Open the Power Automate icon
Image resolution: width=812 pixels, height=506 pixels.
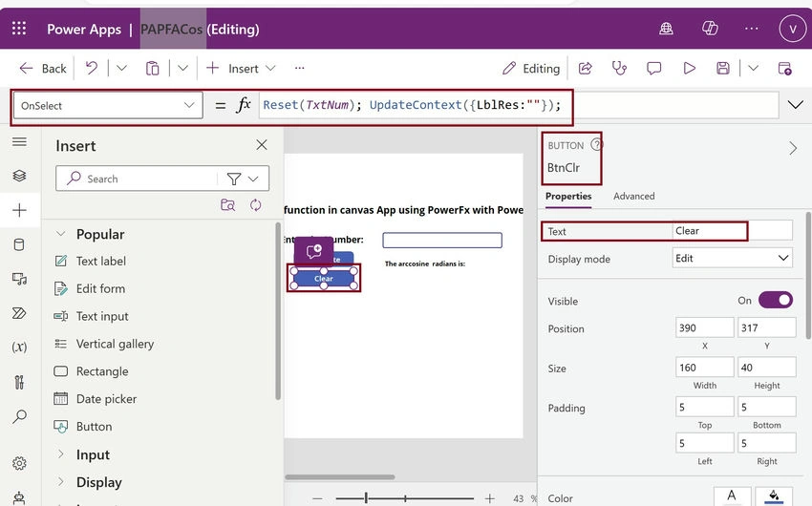tap(19, 313)
